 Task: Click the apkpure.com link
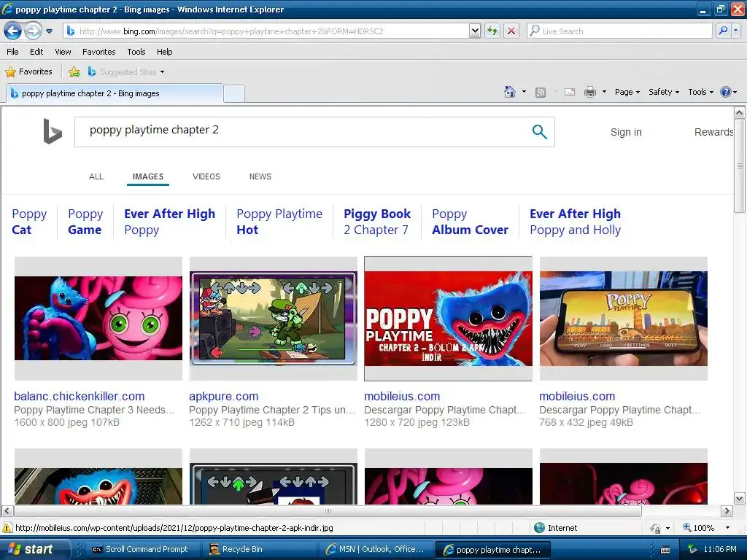pyautogui.click(x=223, y=396)
